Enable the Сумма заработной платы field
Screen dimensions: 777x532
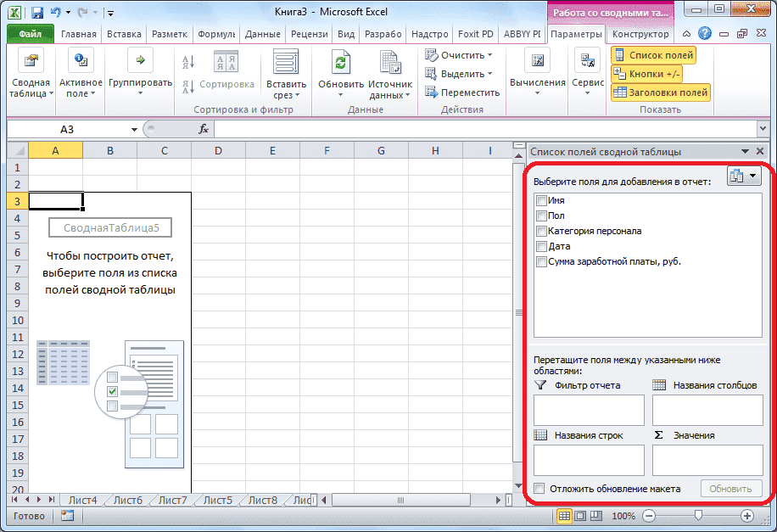click(x=540, y=260)
